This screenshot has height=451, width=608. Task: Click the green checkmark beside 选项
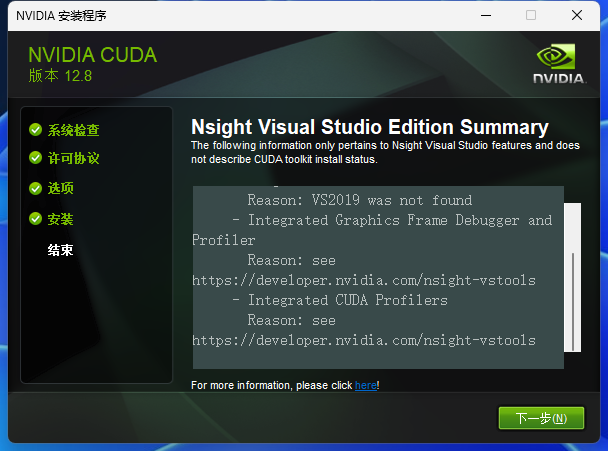pos(35,189)
